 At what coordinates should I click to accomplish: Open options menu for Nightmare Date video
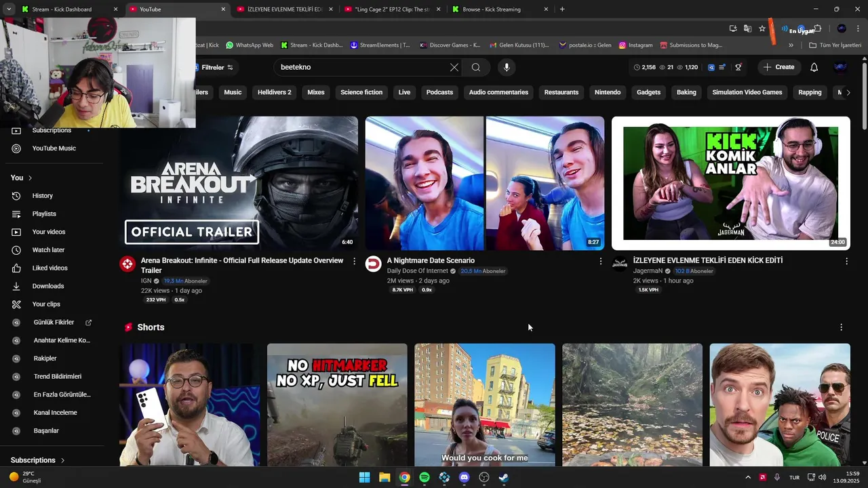pos(600,261)
